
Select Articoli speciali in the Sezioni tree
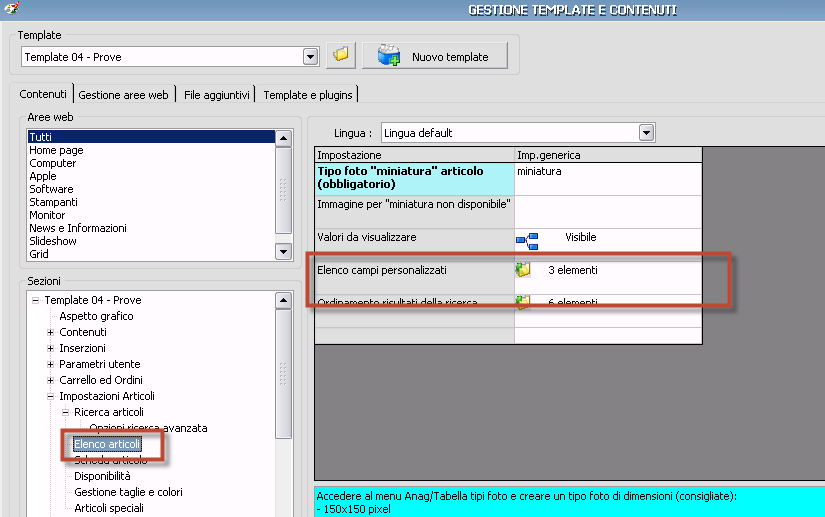(x=109, y=508)
